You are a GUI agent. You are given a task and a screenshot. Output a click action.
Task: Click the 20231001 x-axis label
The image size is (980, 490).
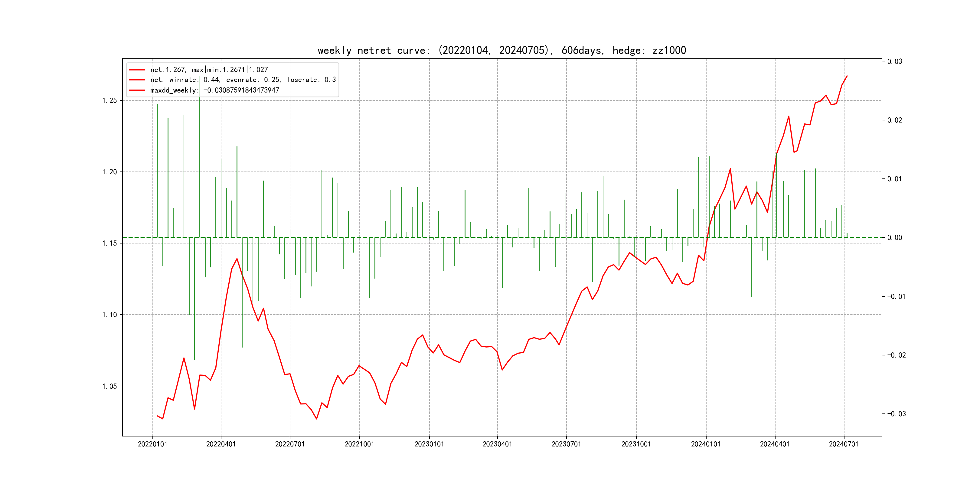636,444
